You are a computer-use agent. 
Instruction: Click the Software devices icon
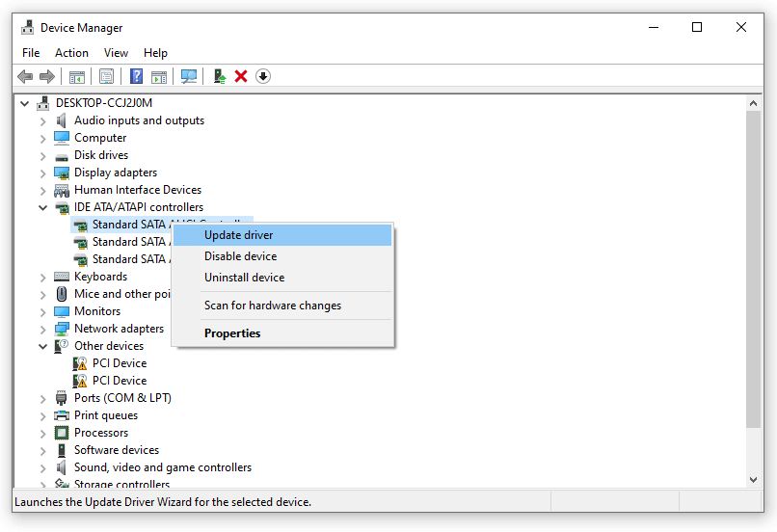point(62,450)
